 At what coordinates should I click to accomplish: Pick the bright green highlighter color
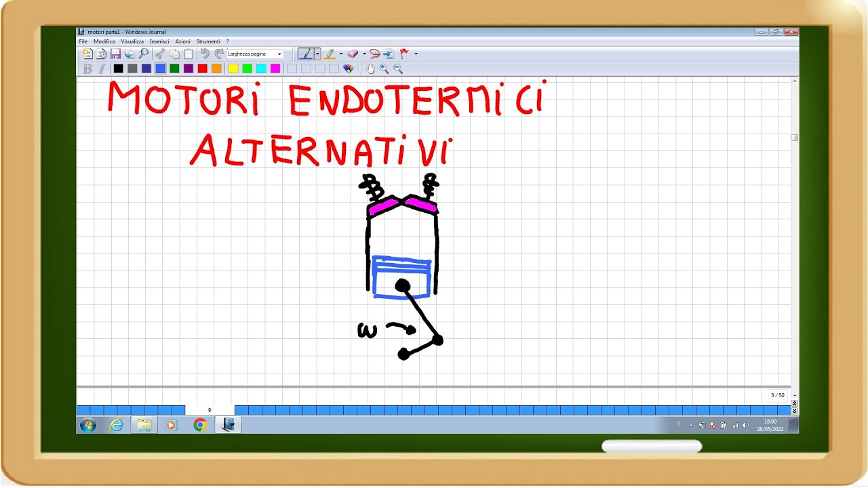tap(248, 68)
